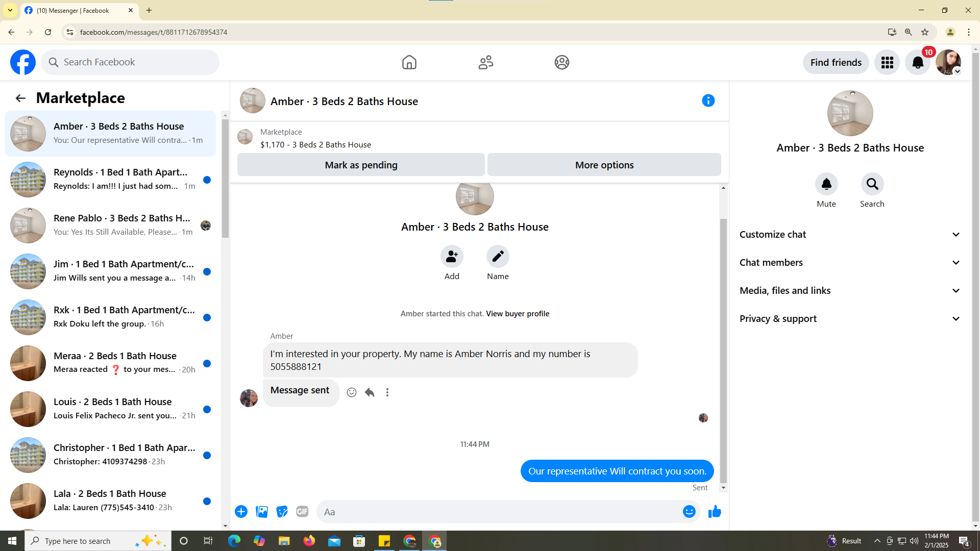This screenshot has width=980, height=551.
Task: Click the Mark as pending button
Action: click(x=361, y=165)
